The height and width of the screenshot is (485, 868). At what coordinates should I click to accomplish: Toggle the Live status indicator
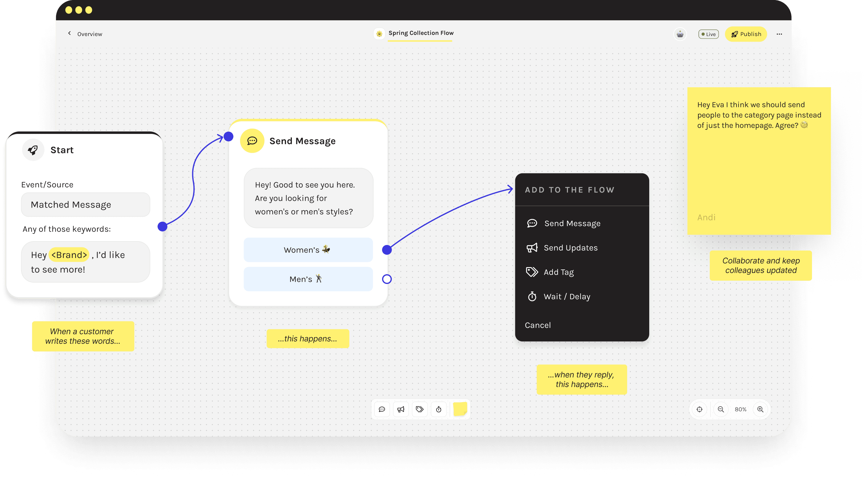[x=708, y=34]
